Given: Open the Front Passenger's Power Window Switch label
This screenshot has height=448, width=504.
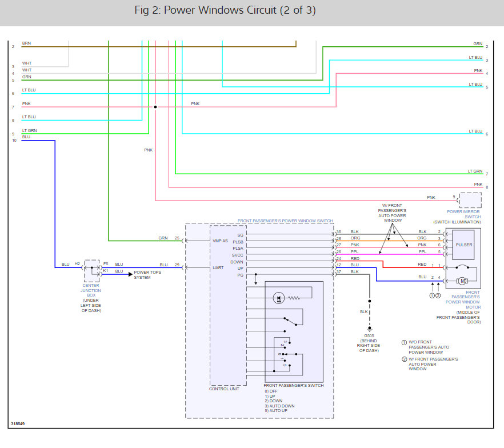Looking at the screenshot, I should [x=285, y=221].
